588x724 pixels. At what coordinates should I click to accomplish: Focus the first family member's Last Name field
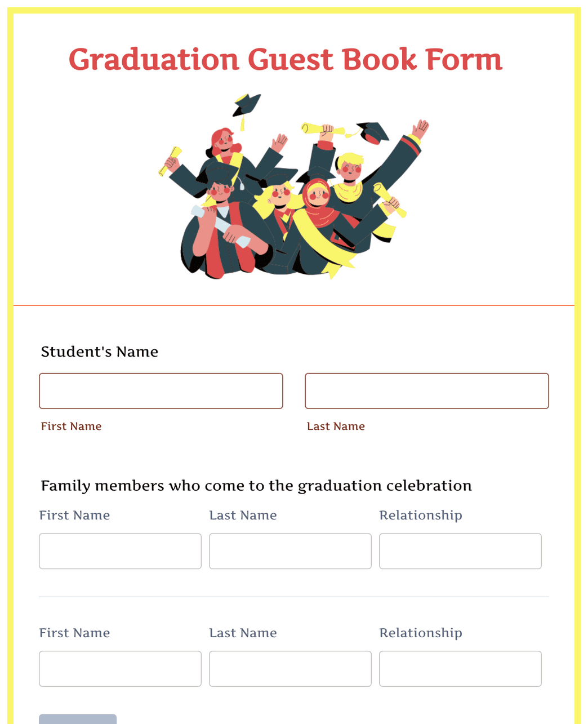click(290, 551)
